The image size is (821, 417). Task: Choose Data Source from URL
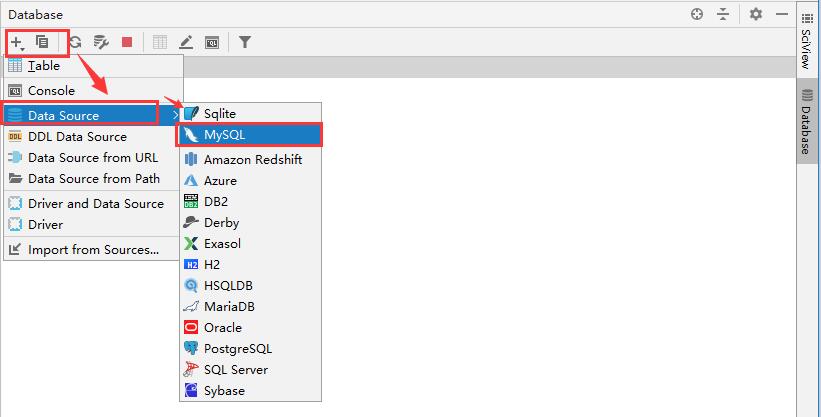point(94,157)
